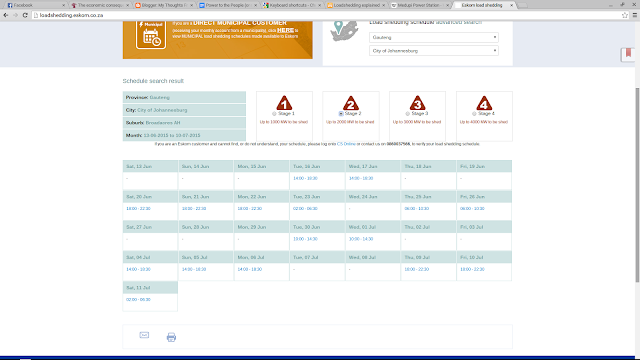Image resolution: width=640 pixels, height=360 pixels.
Task: Open the Gauteng province dropdown
Action: tap(433, 37)
